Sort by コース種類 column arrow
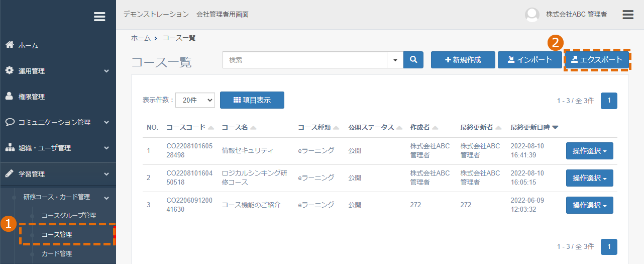This screenshot has height=264, width=644. click(x=336, y=128)
